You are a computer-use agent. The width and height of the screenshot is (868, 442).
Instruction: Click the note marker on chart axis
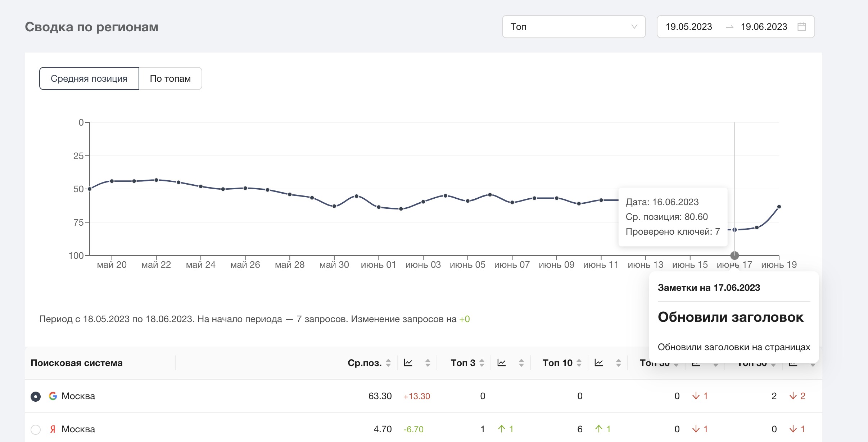point(734,256)
